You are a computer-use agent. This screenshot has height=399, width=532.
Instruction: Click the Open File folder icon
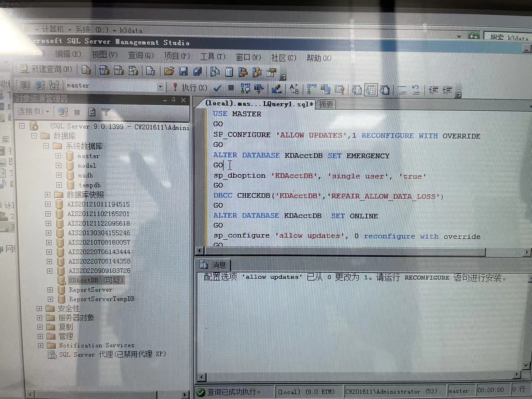coord(169,71)
